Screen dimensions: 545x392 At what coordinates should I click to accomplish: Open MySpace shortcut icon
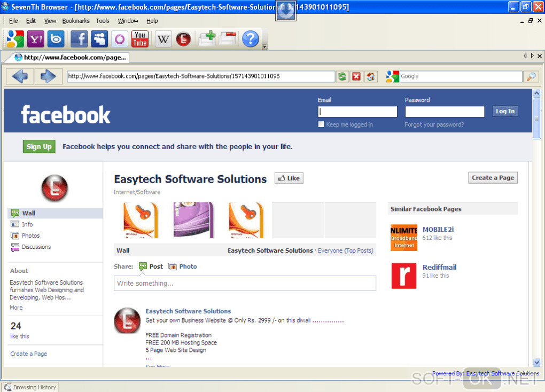tap(99, 38)
